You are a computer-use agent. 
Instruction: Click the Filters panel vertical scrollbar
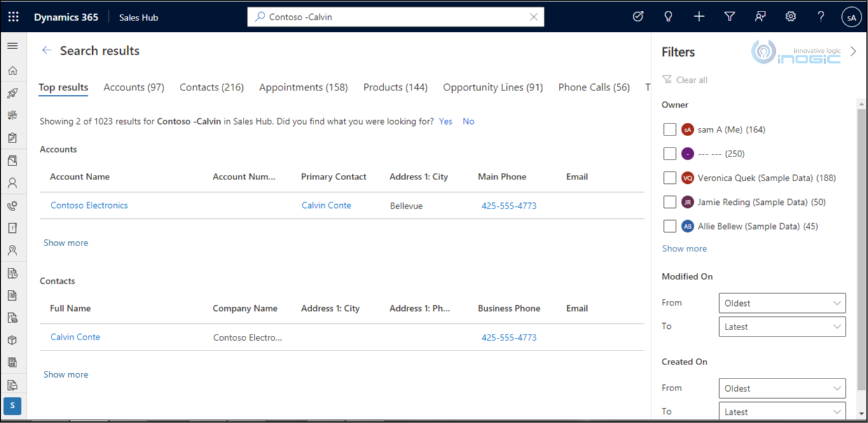862,248
